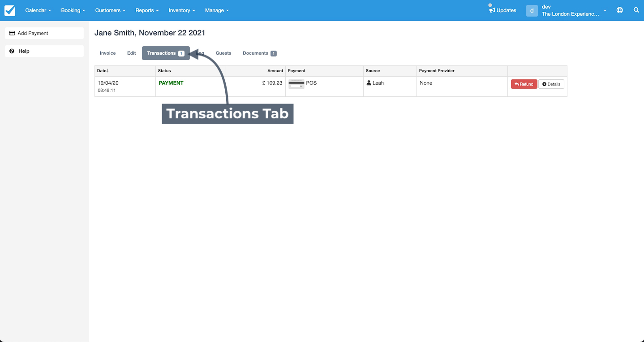
Task: Open the Documents tab
Action: point(259,53)
